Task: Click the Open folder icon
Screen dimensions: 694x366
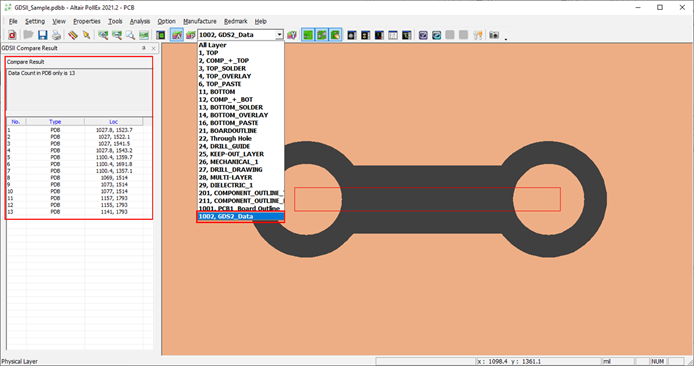Action: pyautogui.click(x=28, y=35)
